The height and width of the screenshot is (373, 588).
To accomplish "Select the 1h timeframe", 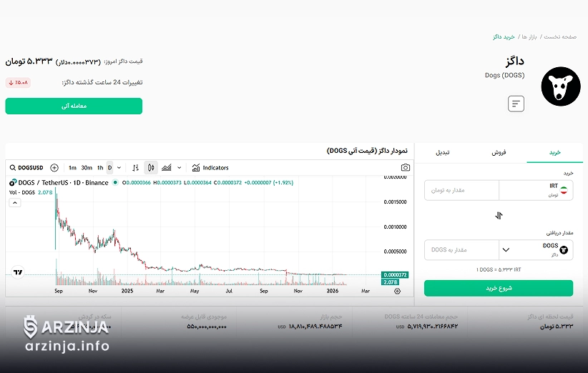I will (x=100, y=168).
